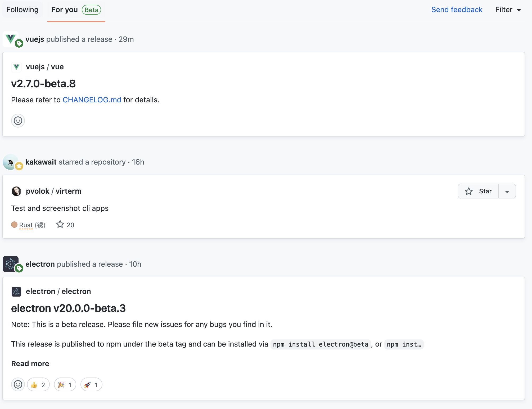The height and width of the screenshot is (409, 532).
Task: Toggle rocket reaction on electron release
Action: pyautogui.click(x=91, y=385)
